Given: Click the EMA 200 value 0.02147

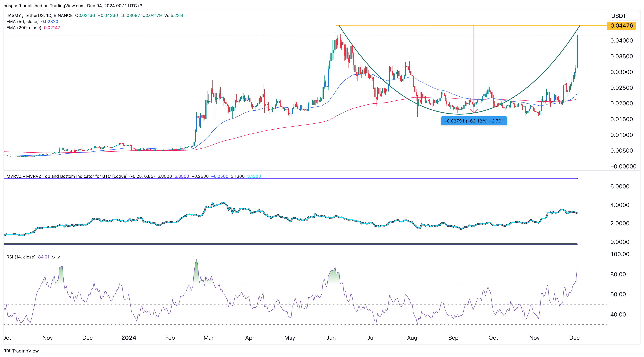Looking at the screenshot, I should pyautogui.click(x=52, y=28).
